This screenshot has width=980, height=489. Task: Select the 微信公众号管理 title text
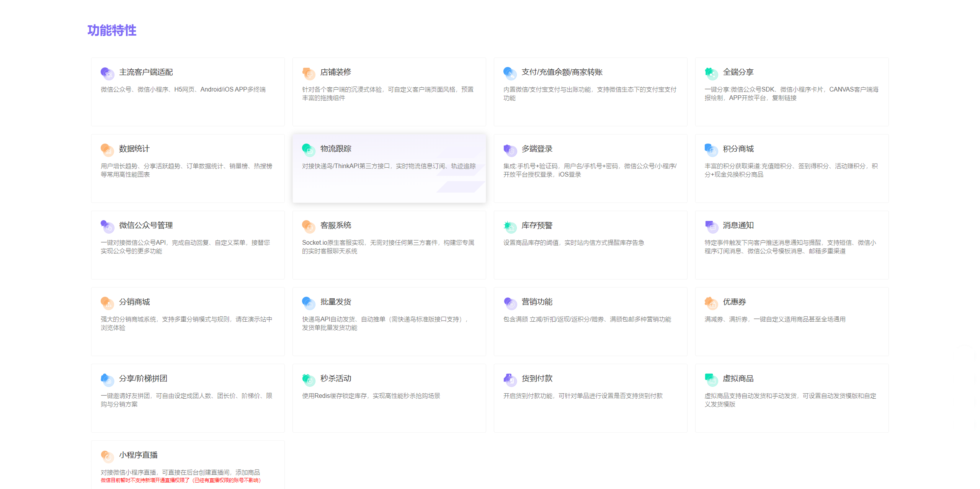click(x=146, y=225)
